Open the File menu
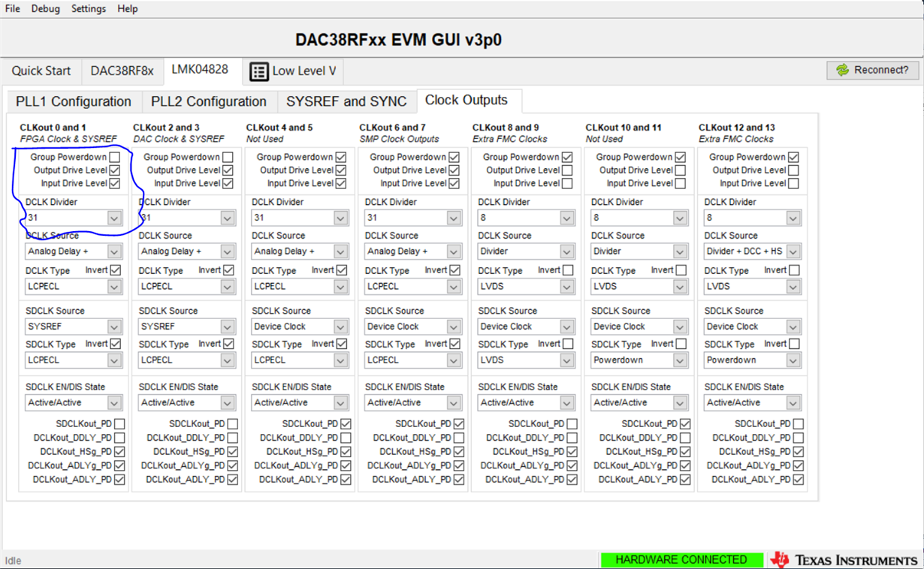924x569 pixels. pos(13,8)
